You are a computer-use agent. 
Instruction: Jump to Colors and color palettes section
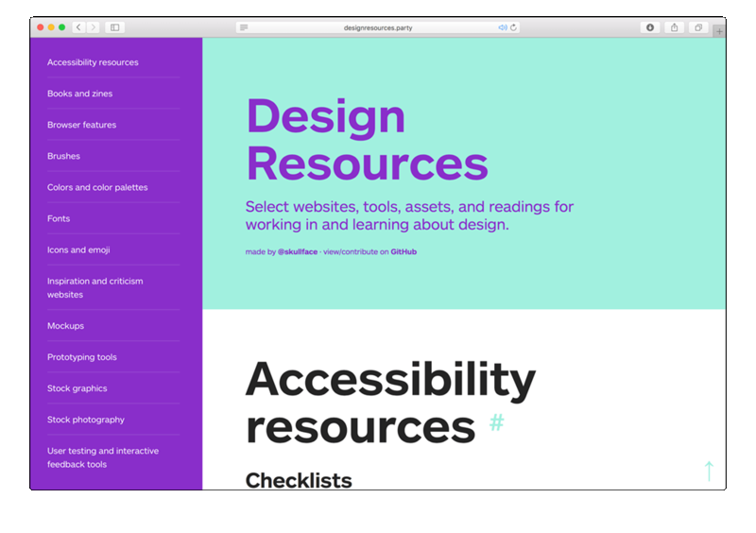(x=97, y=187)
